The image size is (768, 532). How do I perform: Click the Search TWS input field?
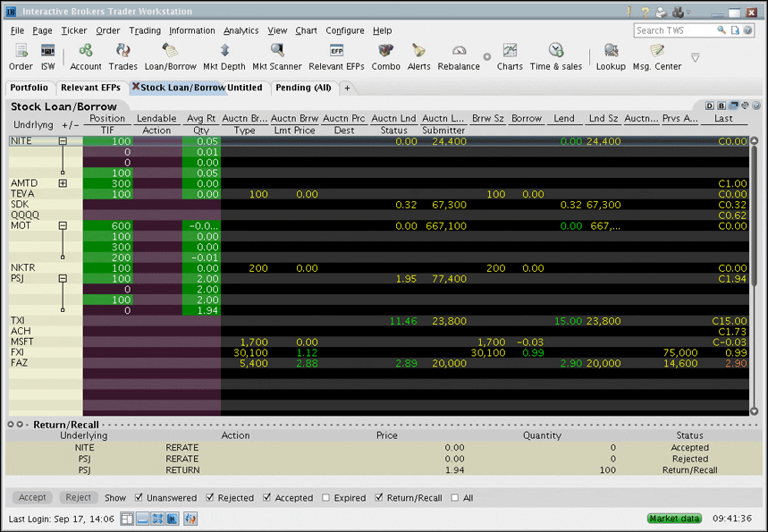point(675,30)
